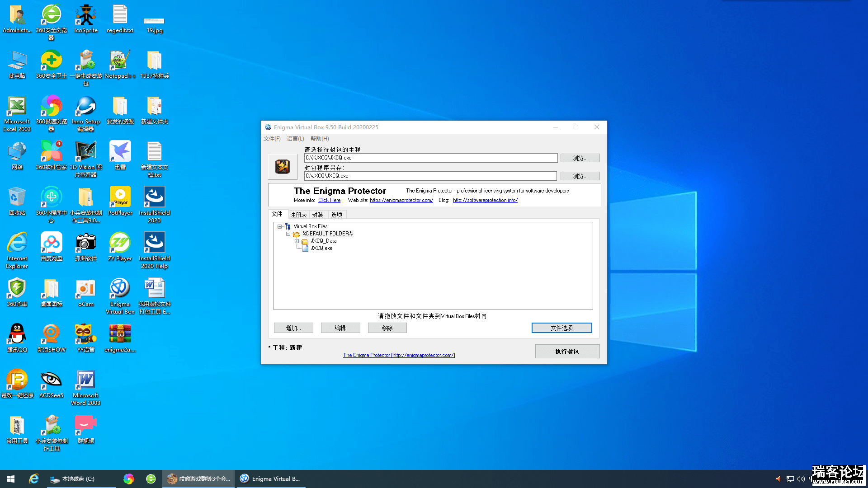Open the Windows Start menu
868x488 pixels.
click(x=11, y=479)
